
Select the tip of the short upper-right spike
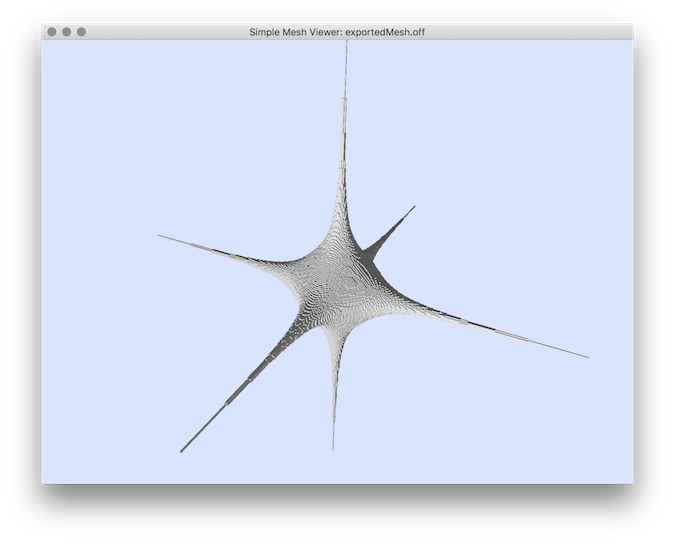click(413, 207)
